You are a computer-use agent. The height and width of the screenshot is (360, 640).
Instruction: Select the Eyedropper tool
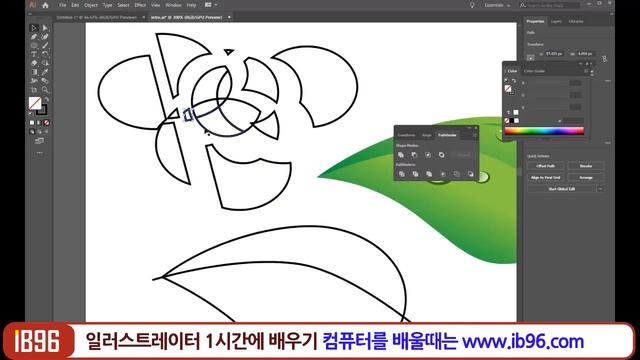[45, 72]
